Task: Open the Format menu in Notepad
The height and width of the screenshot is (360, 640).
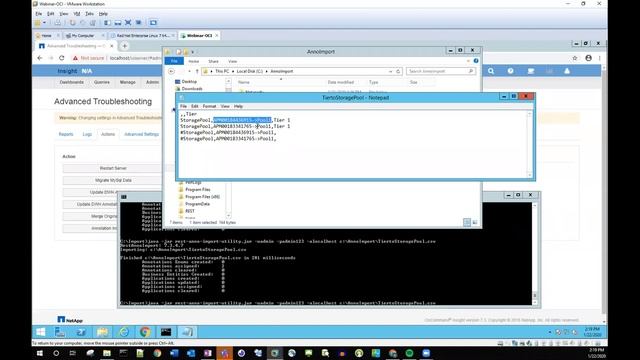Action: (x=209, y=106)
